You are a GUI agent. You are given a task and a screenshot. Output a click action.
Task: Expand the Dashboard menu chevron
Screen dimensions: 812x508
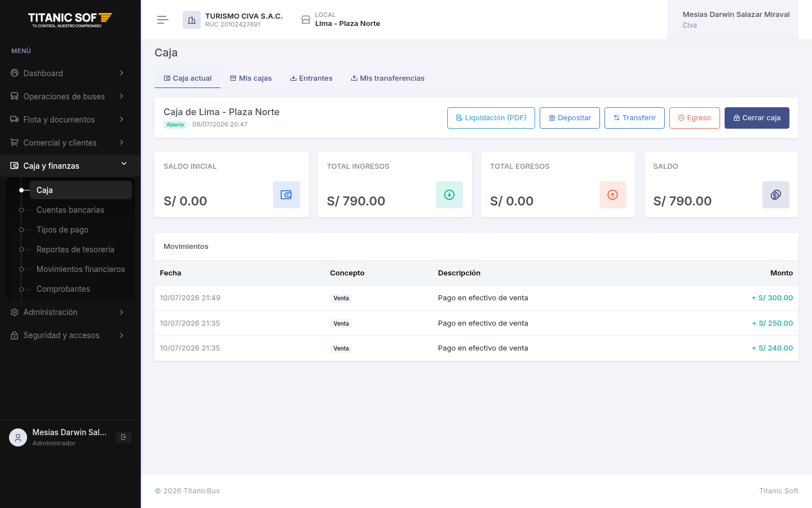tap(121, 73)
